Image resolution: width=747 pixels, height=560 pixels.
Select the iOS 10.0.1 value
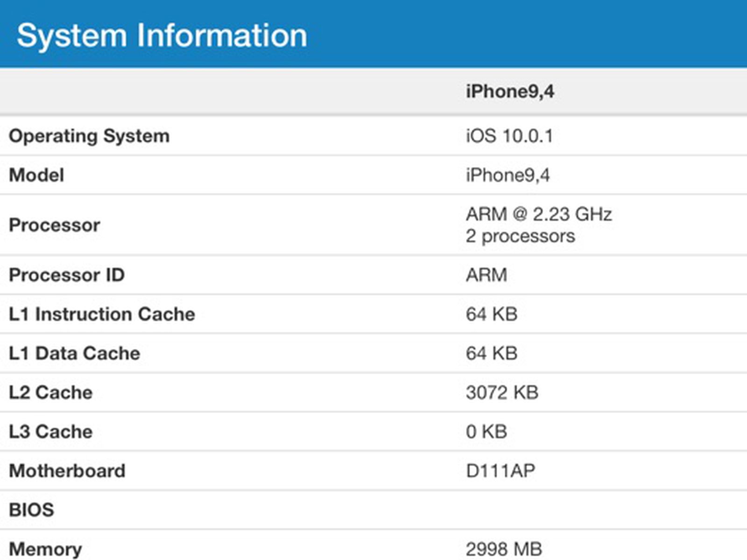pos(509,136)
